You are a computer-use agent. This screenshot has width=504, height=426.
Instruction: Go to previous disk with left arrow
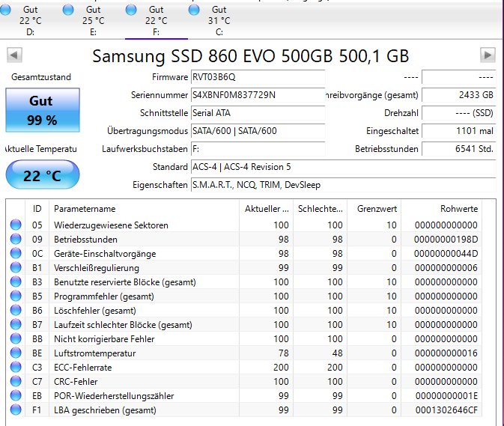tap(14, 55)
